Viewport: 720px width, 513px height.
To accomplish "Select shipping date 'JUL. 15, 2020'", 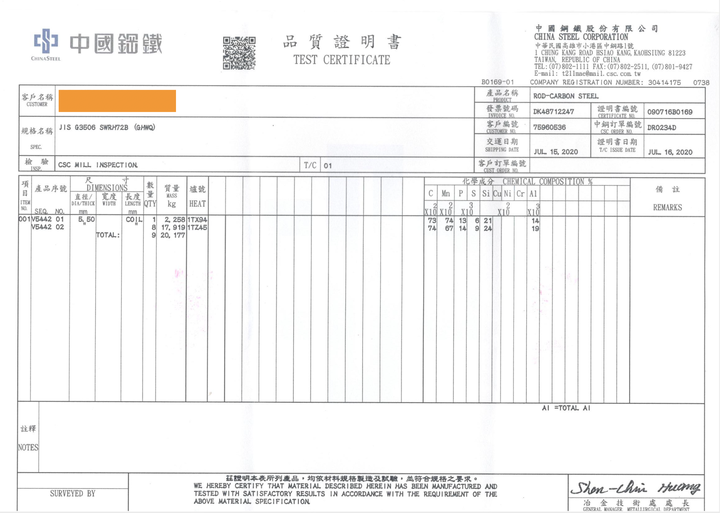I will [556, 152].
